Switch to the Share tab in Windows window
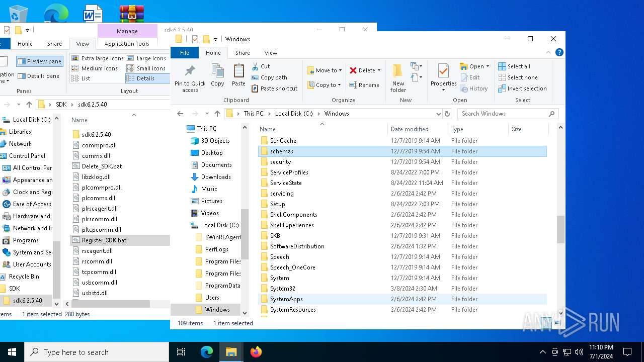644x362 pixels. [x=243, y=53]
